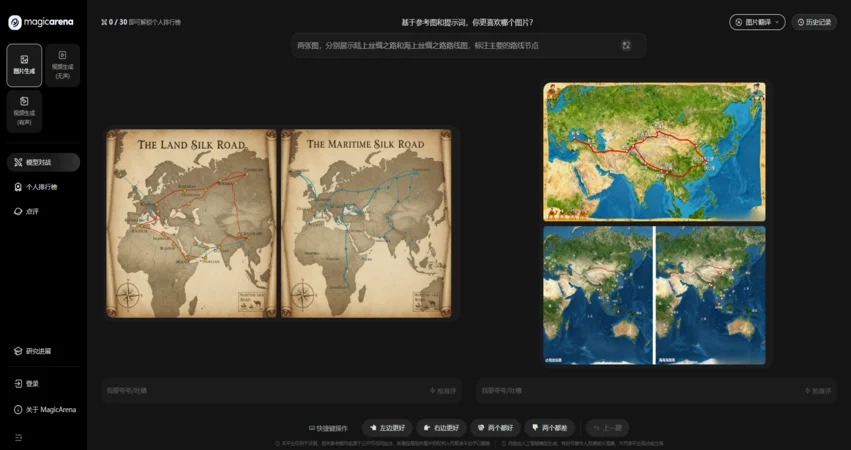
Task: Open 历史记录 history
Action: (814, 22)
